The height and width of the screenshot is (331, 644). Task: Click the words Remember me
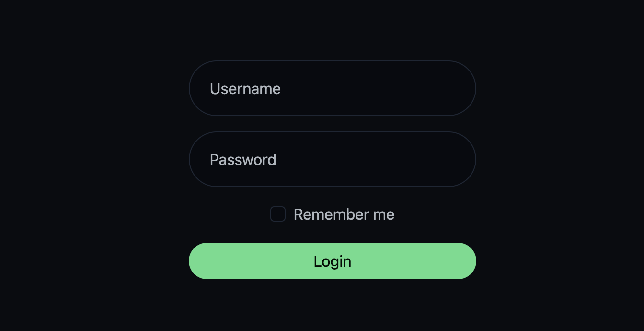(344, 214)
